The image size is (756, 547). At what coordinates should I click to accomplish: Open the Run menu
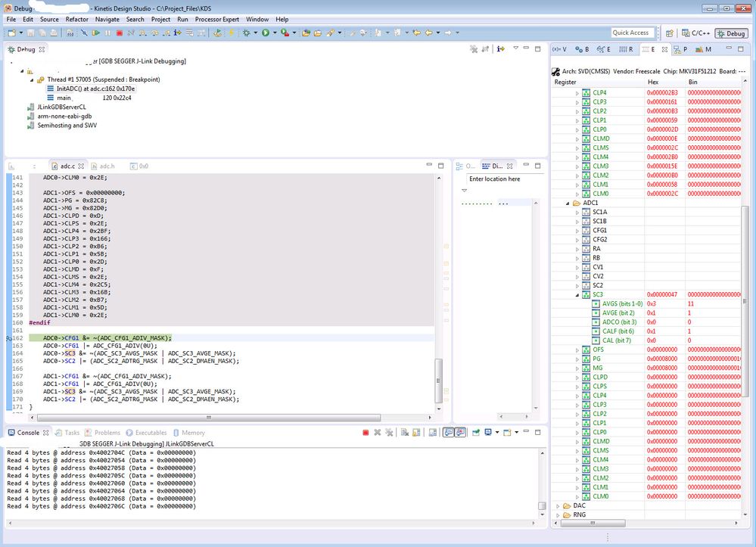(x=182, y=19)
